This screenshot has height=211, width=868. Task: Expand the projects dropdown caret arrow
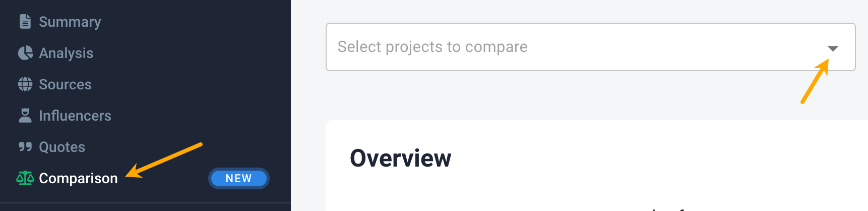coord(833,48)
